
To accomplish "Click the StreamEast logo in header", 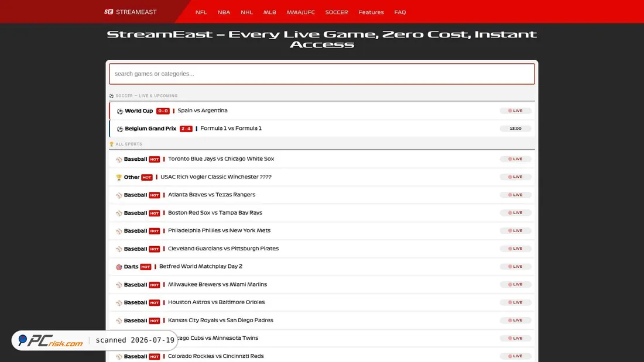I will (x=130, y=12).
